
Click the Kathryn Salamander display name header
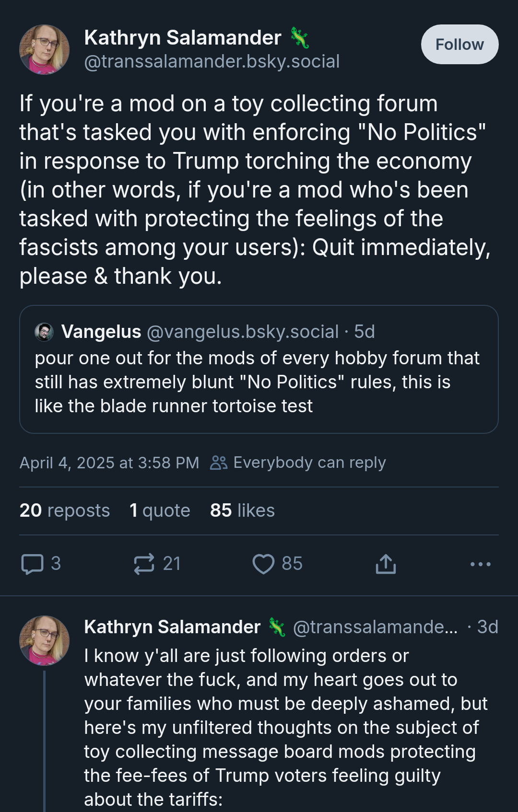tap(183, 38)
